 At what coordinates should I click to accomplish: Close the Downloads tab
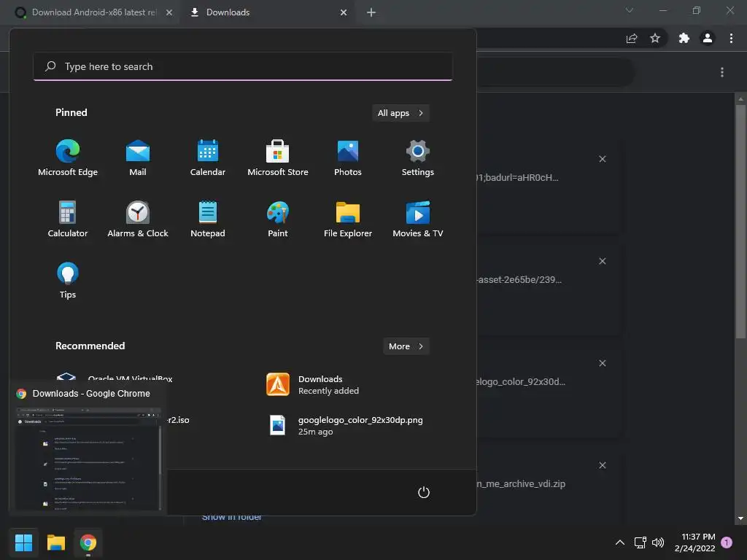344,12
